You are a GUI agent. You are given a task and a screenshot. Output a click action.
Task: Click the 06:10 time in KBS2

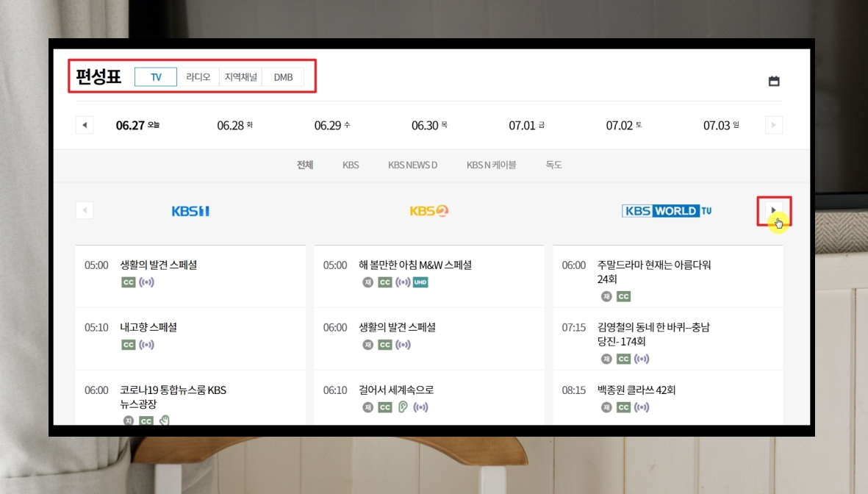pos(335,390)
